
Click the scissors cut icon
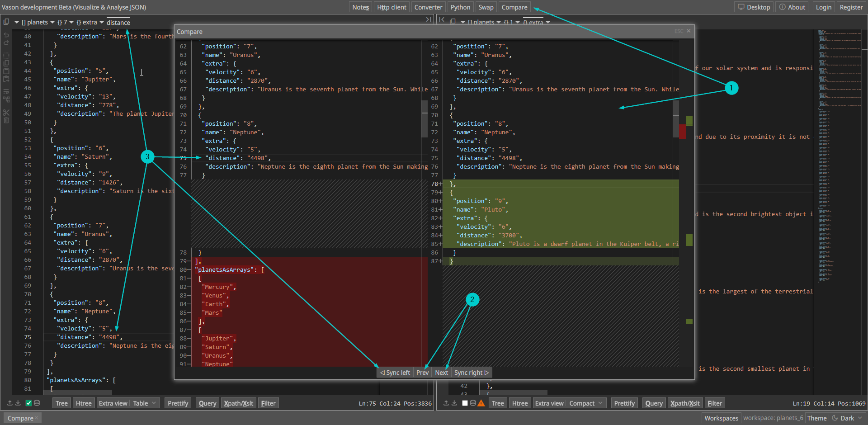(x=6, y=112)
